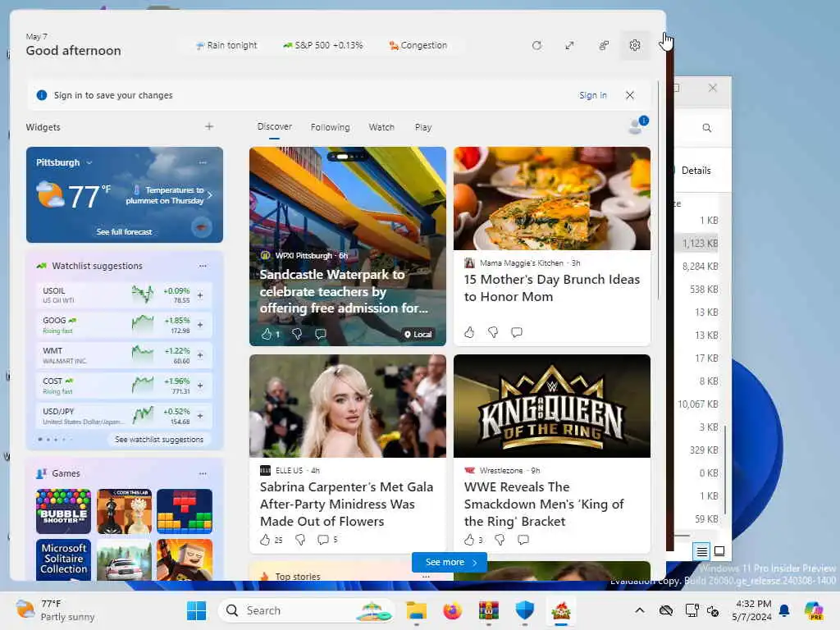
Task: Click the share icon beside the settings gear
Action: tap(604, 46)
